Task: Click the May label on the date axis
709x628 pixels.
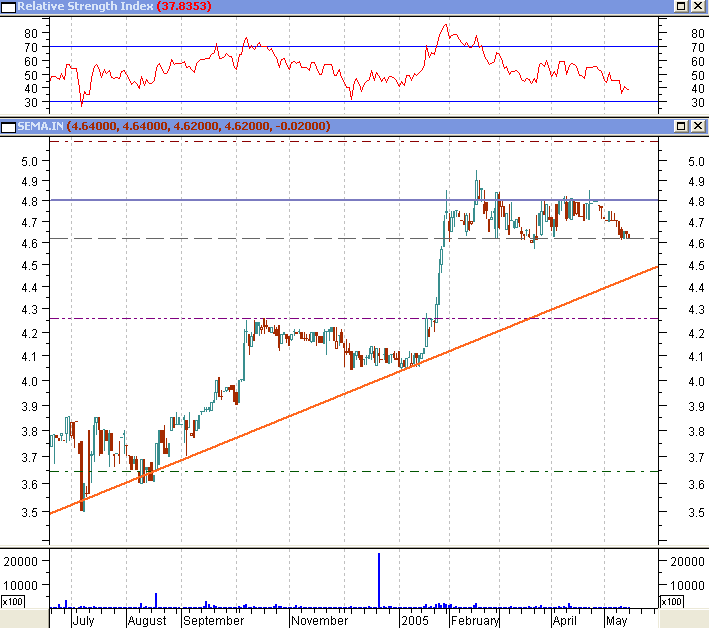Action: [616, 620]
